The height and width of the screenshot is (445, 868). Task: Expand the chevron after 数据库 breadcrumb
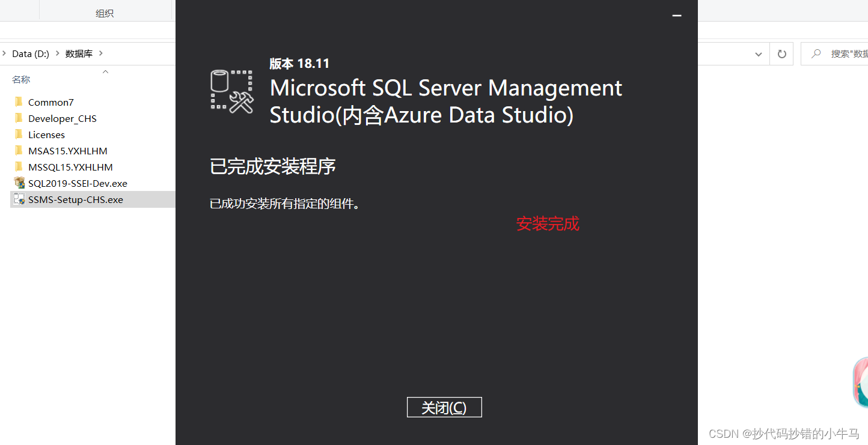pyautogui.click(x=100, y=53)
